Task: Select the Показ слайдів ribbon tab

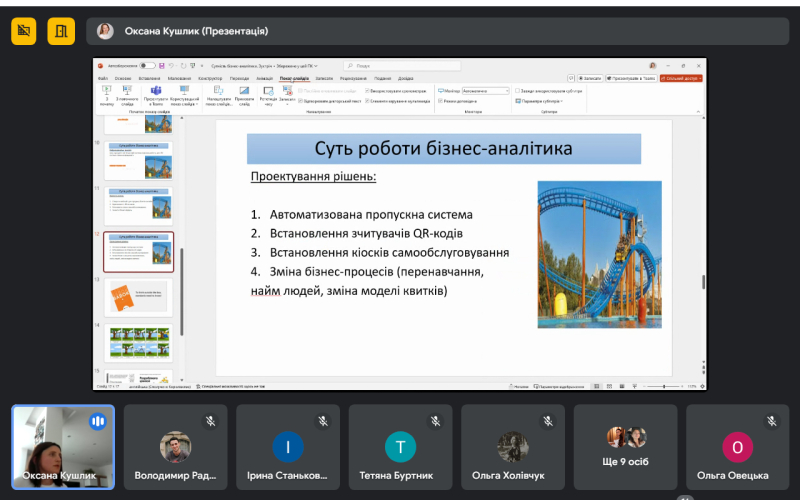Action: tap(294, 79)
